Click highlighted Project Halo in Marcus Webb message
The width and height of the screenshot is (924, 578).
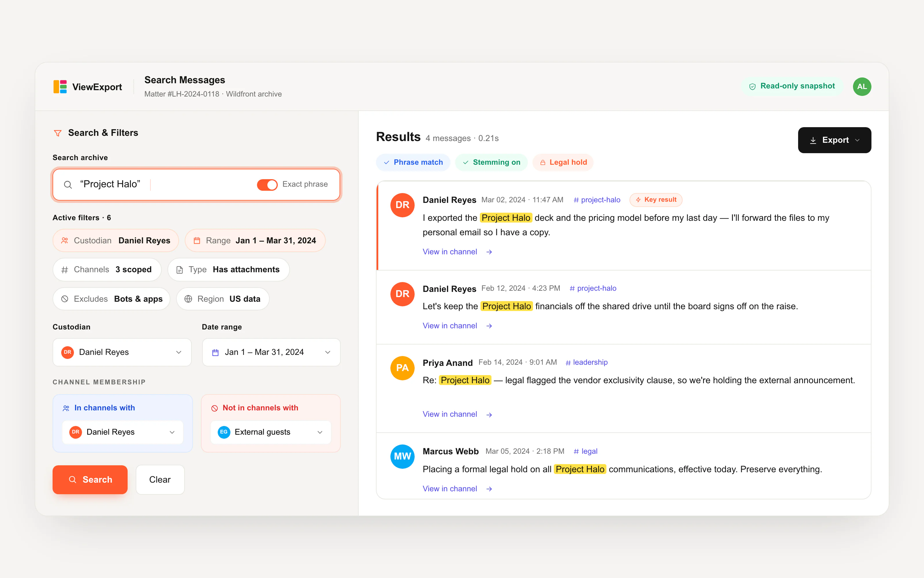[580, 469]
